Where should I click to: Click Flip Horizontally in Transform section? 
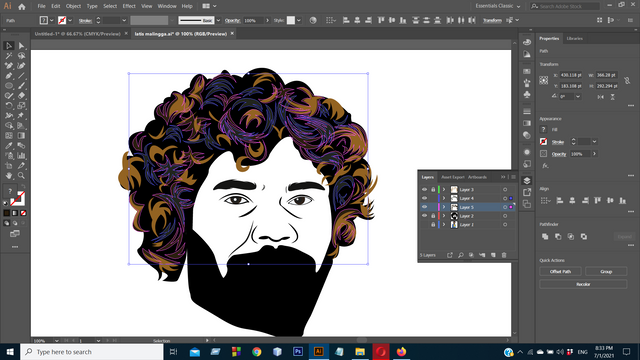click(x=600, y=97)
